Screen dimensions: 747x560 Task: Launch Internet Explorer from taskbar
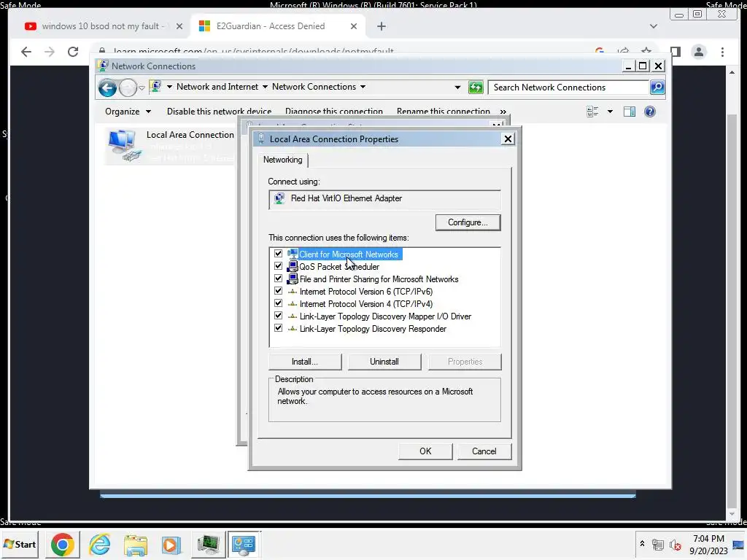99,544
